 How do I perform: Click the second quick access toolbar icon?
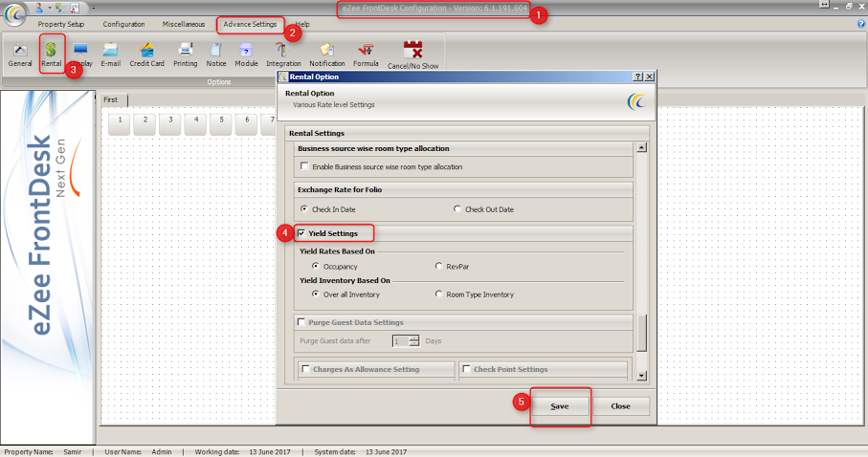click(x=59, y=8)
